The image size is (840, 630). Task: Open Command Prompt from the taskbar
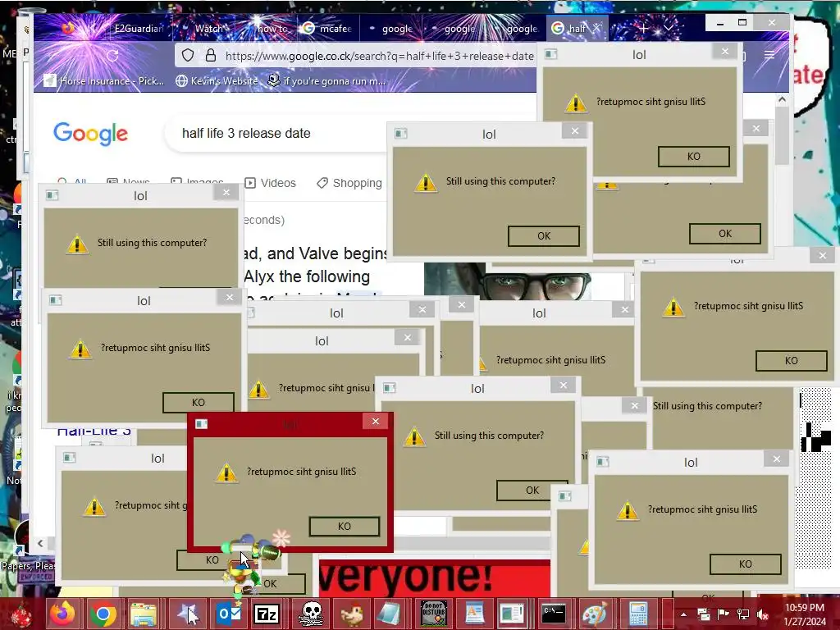pyautogui.click(x=554, y=614)
